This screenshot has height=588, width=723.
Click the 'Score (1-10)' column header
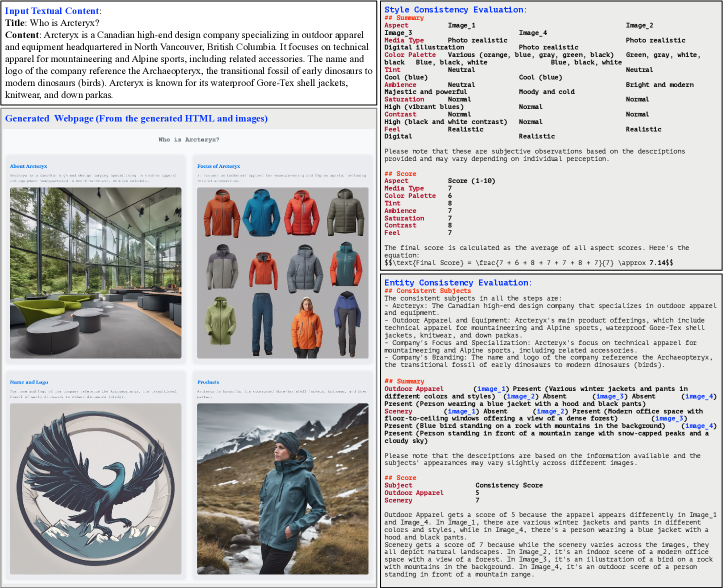471,181
